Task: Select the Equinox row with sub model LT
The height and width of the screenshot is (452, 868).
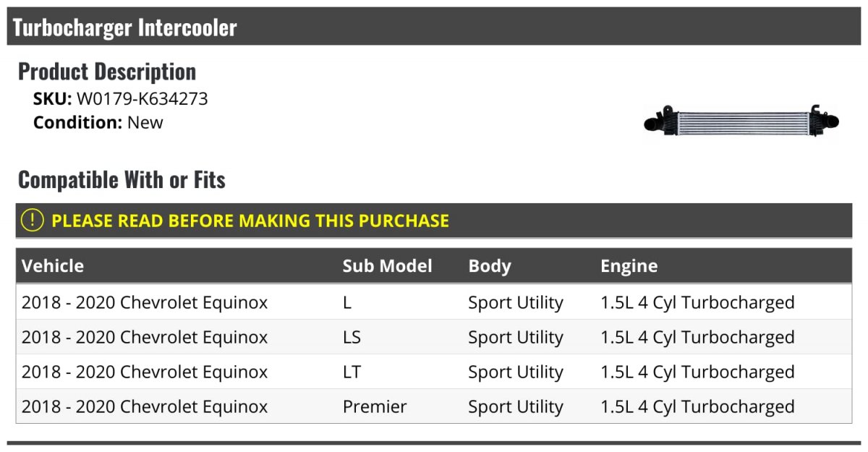Action: tap(434, 372)
